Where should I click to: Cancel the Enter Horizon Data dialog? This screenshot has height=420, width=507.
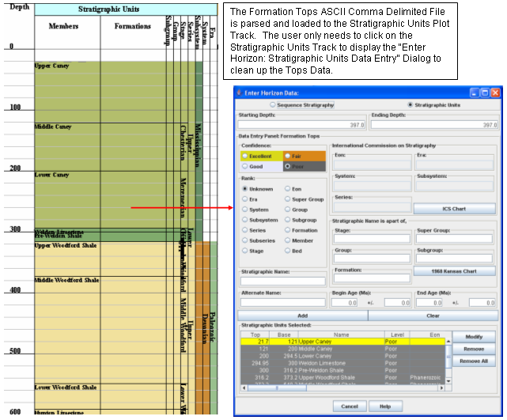click(x=350, y=406)
